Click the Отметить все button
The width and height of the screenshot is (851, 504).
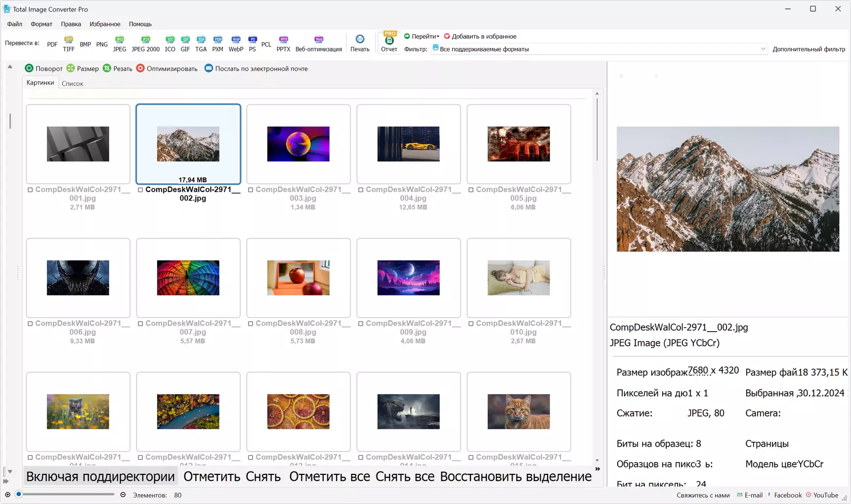tap(330, 476)
